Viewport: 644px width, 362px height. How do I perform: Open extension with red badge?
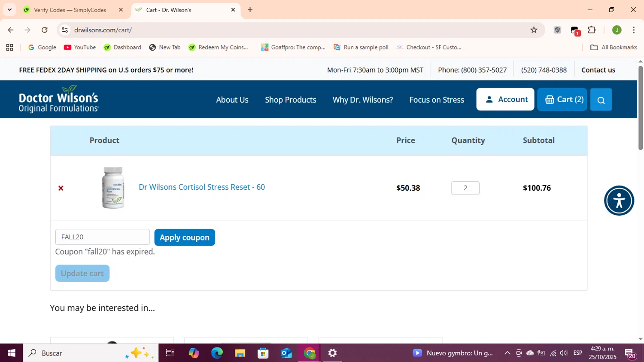[x=575, y=30]
